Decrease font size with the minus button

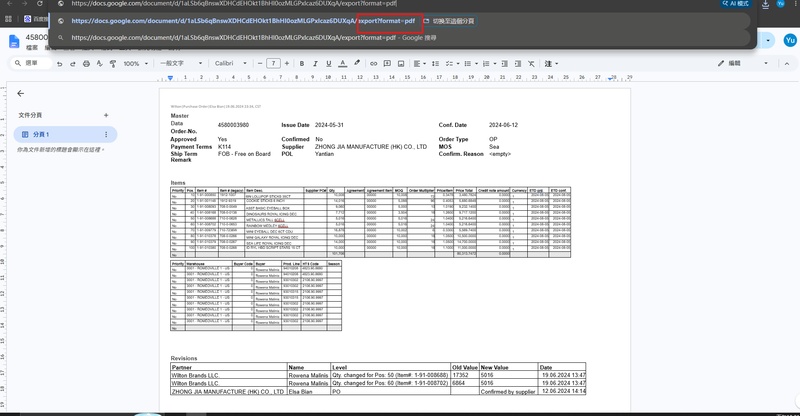(x=260, y=63)
